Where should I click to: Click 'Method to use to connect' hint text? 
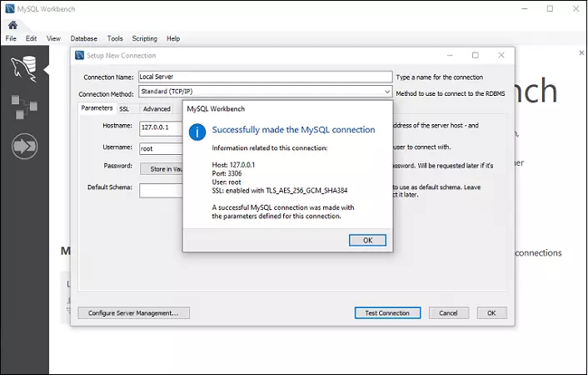tap(451, 93)
